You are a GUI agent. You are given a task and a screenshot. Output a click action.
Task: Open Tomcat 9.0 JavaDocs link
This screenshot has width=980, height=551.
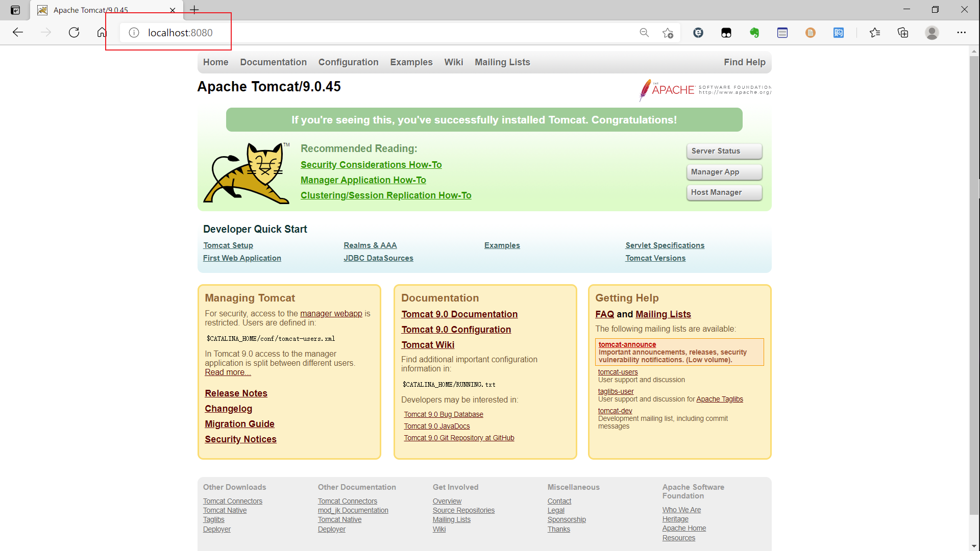(x=437, y=427)
